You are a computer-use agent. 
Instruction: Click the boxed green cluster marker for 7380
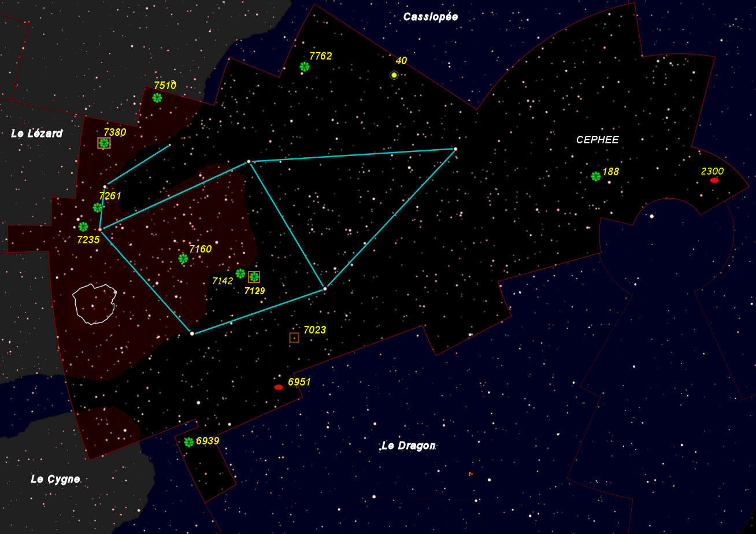(104, 143)
